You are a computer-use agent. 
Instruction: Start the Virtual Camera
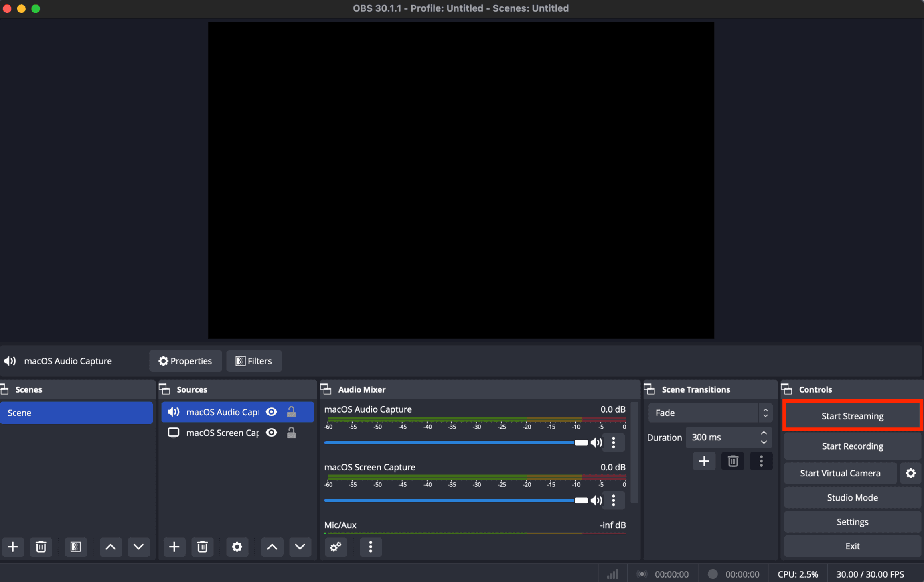(x=840, y=473)
